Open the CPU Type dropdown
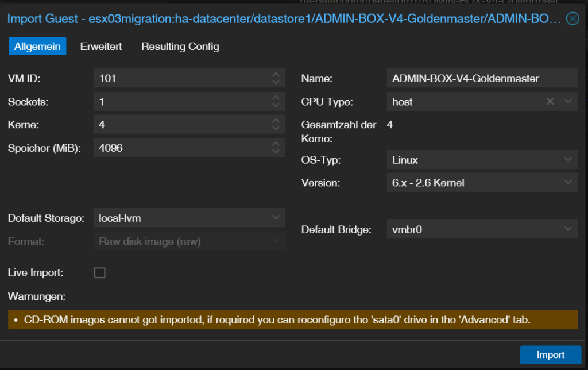588x370 pixels. (568, 101)
